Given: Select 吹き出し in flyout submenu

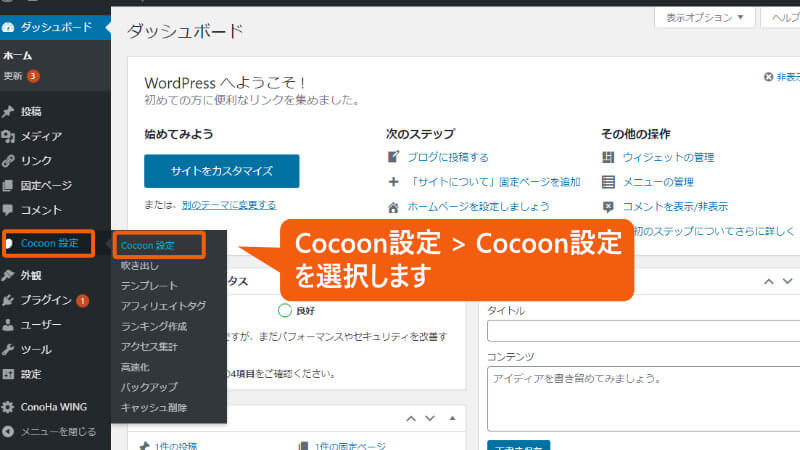Looking at the screenshot, I should point(140,265).
